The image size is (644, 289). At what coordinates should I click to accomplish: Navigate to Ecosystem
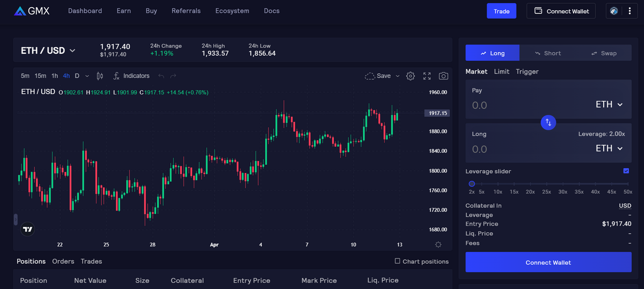[x=232, y=11]
